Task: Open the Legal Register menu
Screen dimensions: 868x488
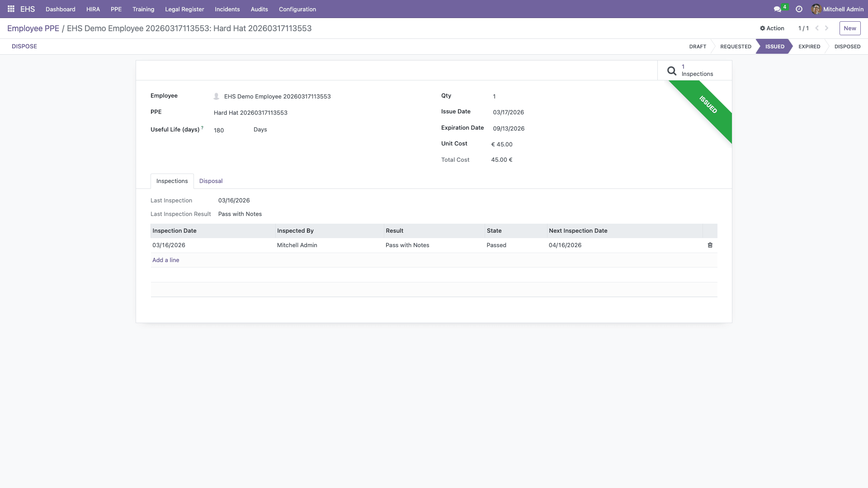Action: tap(184, 9)
